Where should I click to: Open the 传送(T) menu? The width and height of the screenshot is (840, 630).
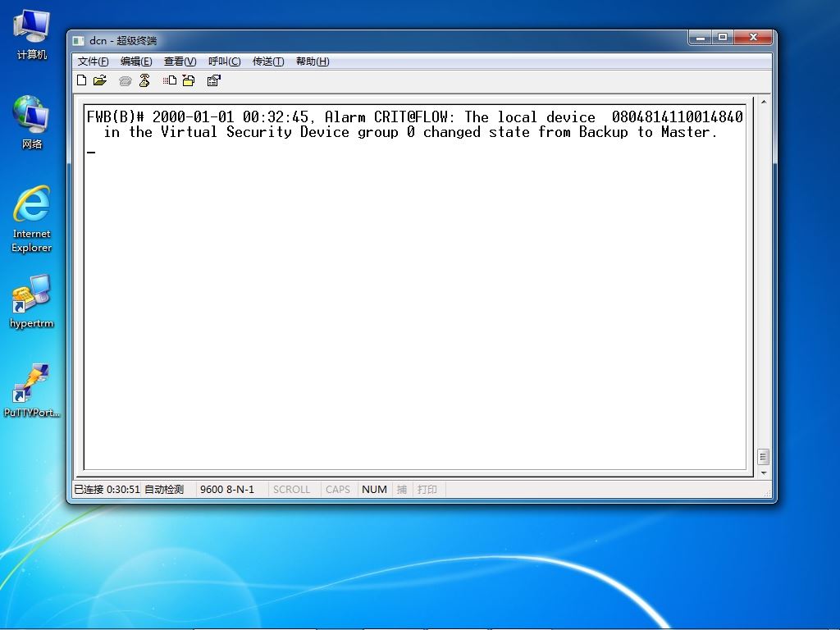268,62
